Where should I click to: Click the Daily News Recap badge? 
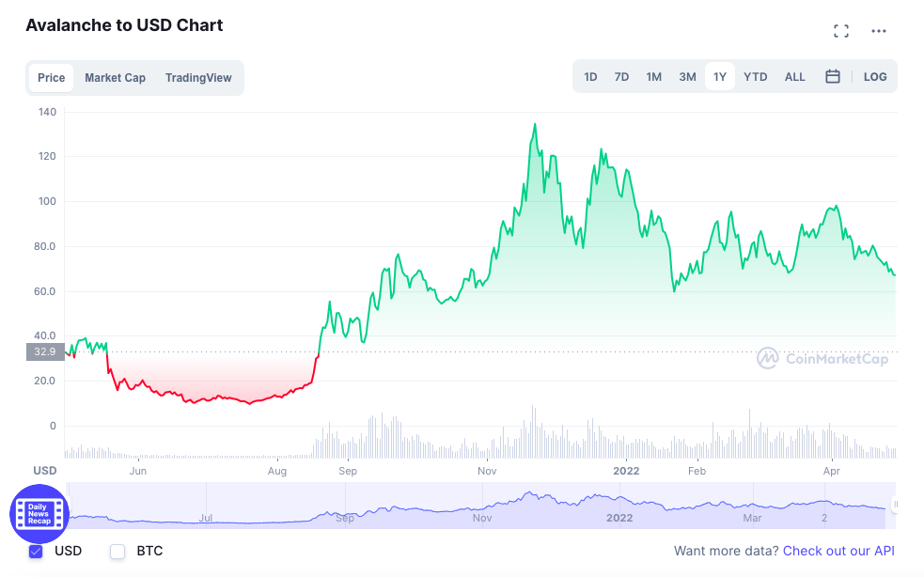(39, 513)
